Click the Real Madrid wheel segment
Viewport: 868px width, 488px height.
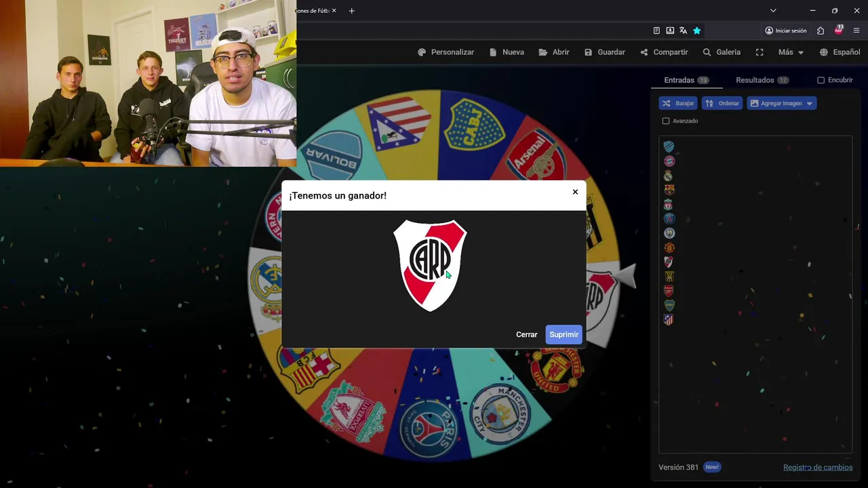click(267, 288)
